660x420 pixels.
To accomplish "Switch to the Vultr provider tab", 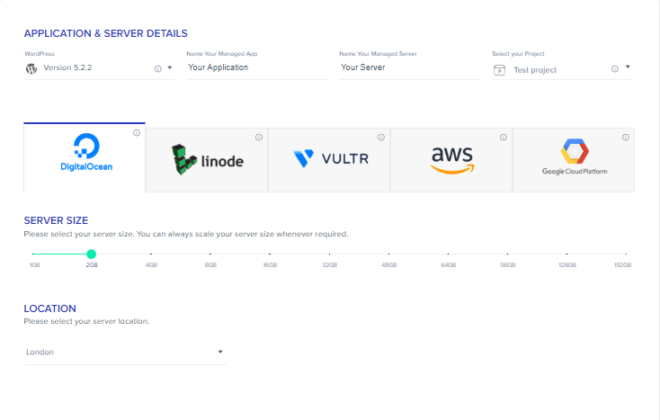I will [x=329, y=160].
